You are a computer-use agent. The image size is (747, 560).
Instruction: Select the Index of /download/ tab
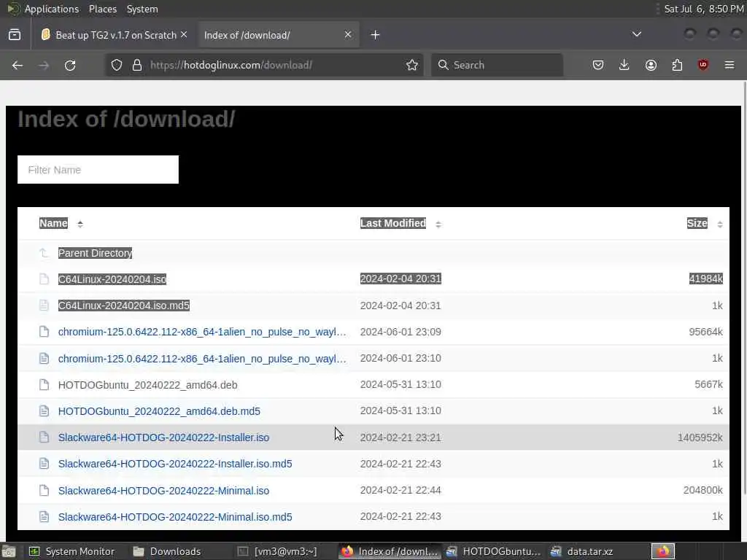coord(278,35)
